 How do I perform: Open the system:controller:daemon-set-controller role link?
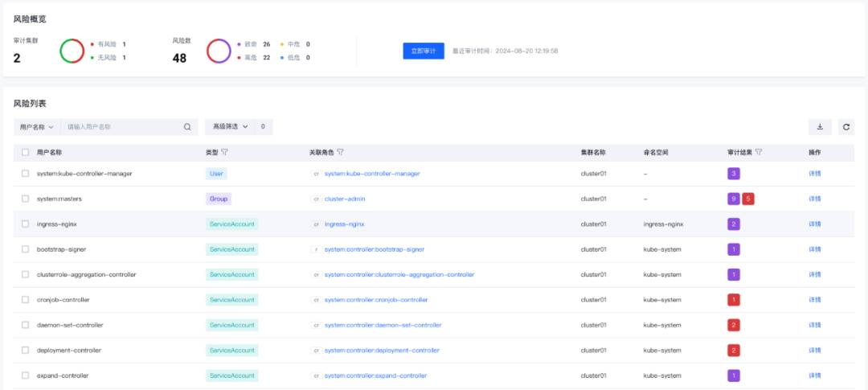click(x=383, y=325)
